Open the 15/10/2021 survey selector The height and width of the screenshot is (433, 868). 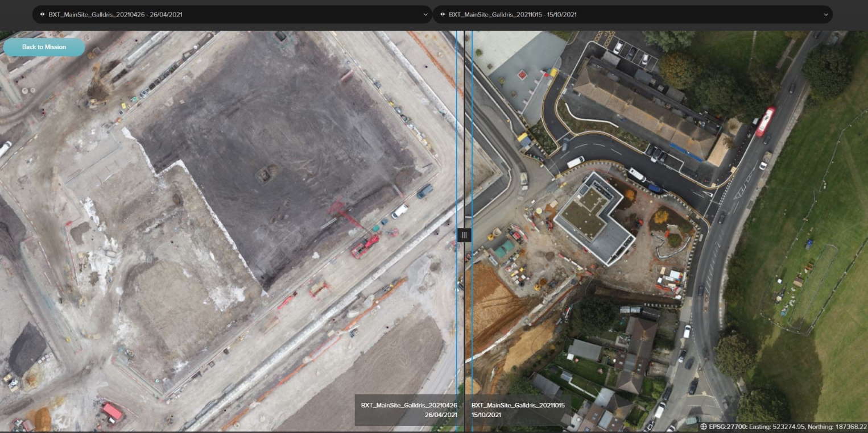pos(633,15)
